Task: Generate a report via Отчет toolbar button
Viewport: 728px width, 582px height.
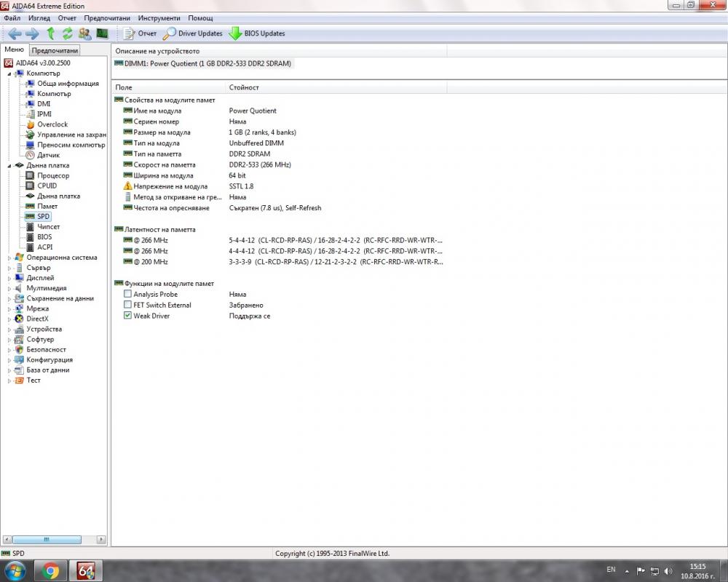Action: click(x=140, y=33)
